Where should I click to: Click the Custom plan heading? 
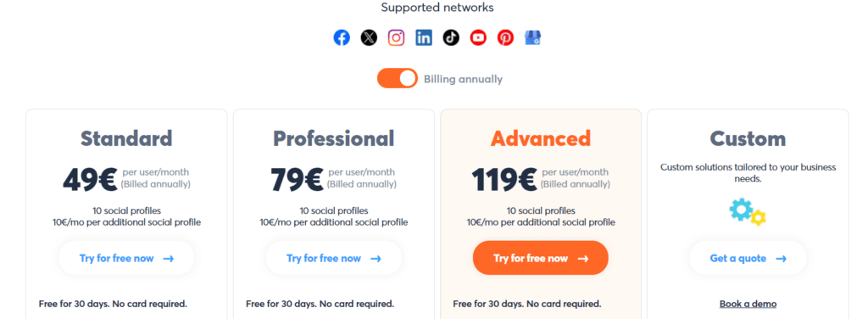coord(748,138)
